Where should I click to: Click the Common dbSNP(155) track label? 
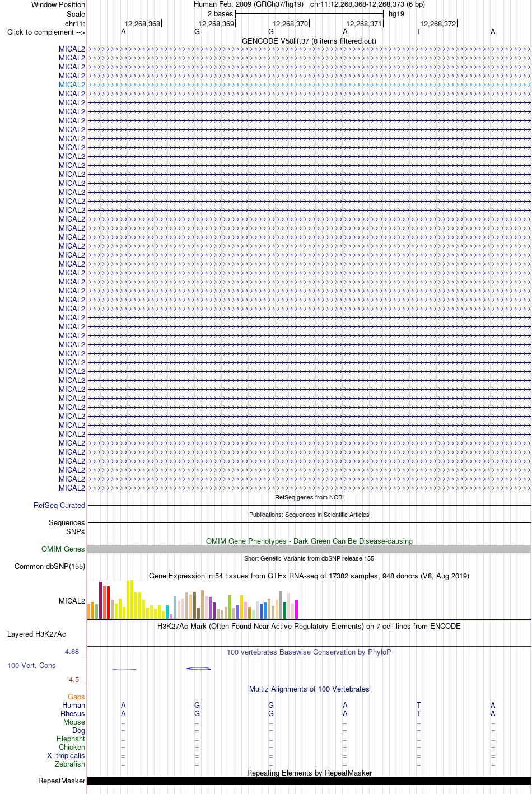tap(50, 566)
